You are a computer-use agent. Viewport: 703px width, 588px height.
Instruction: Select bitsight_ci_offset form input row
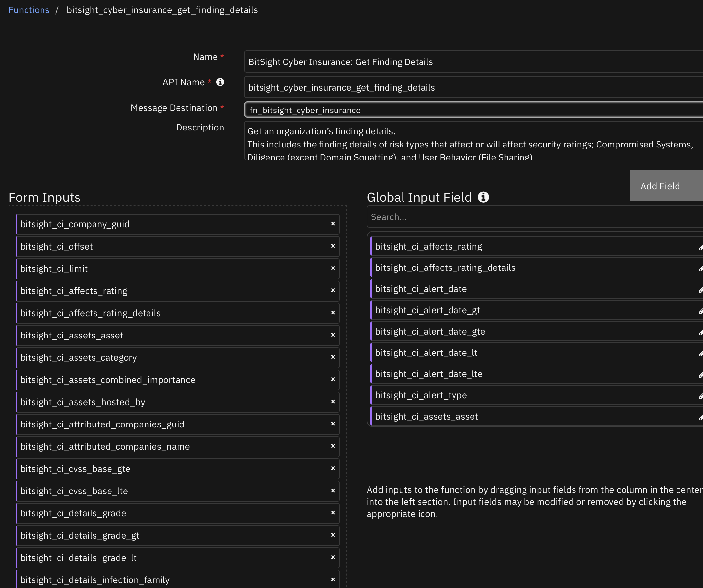pos(178,247)
